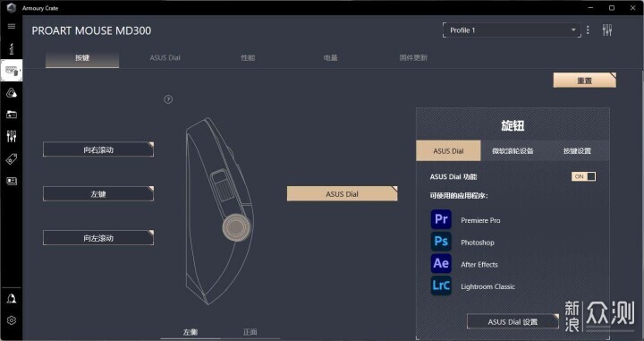Select the 按键设置 tab
Screen dimensions: 644x341
point(577,150)
